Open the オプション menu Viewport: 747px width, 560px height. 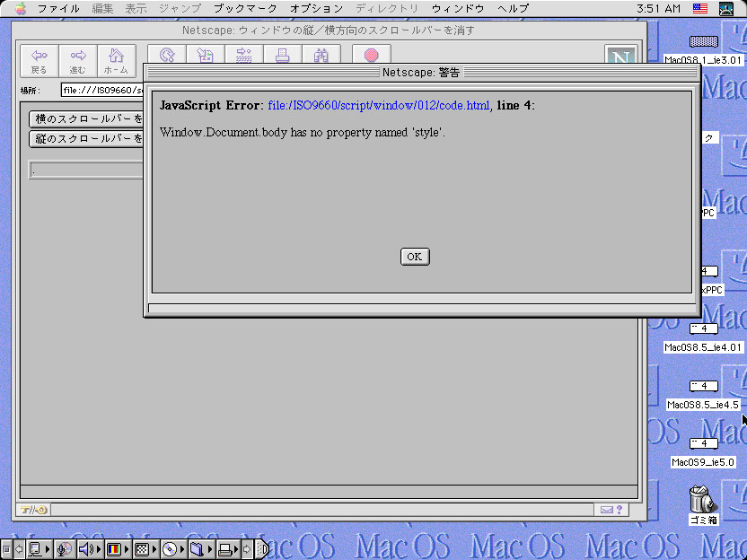pos(316,9)
